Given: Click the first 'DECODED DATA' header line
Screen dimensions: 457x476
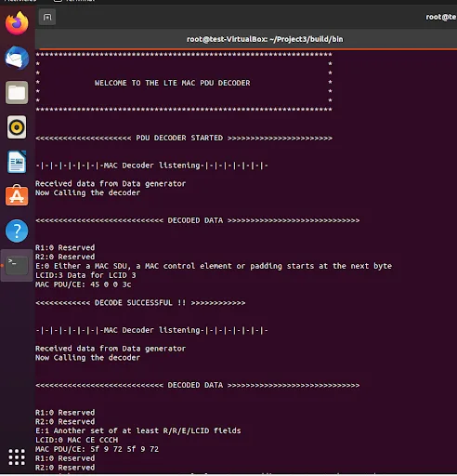Looking at the screenshot, I should (x=198, y=220).
